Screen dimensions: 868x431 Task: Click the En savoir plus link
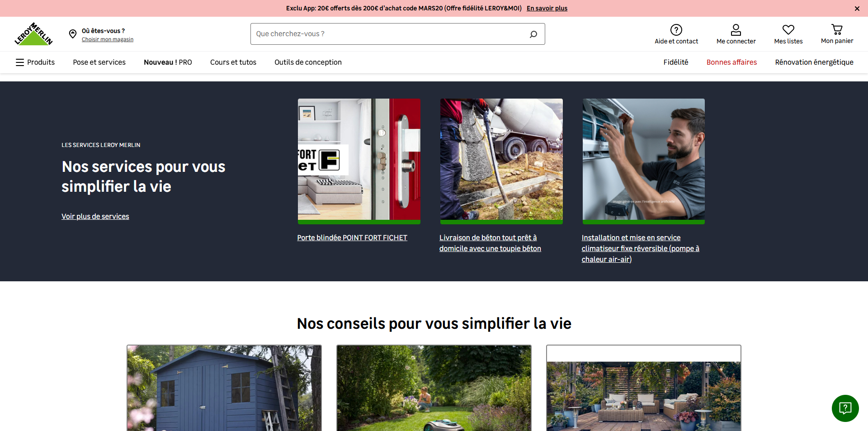(547, 8)
